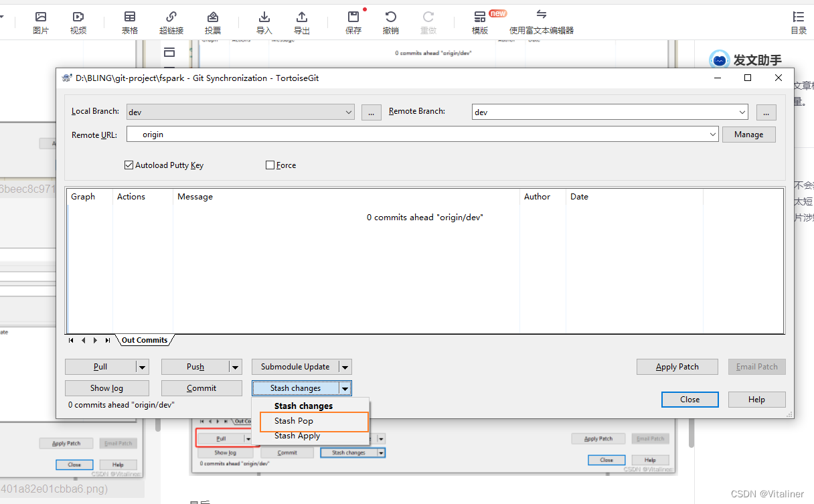Switch to the Out Commits tab

pos(143,340)
